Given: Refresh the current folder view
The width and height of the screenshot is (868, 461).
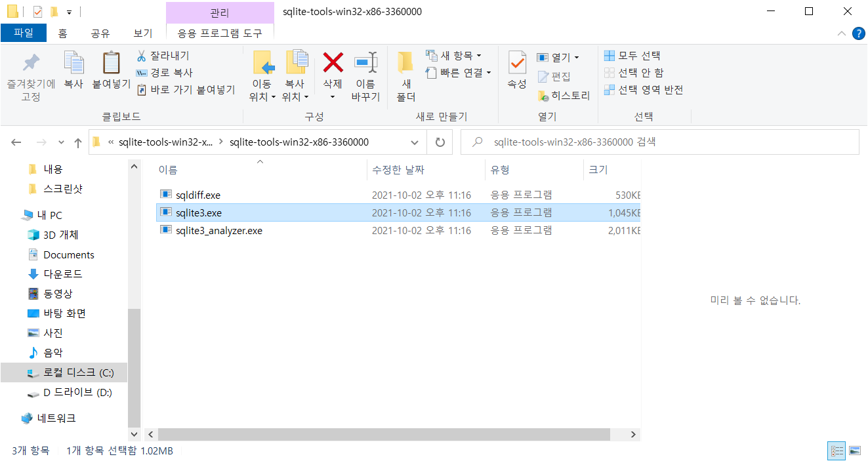Looking at the screenshot, I should tap(440, 142).
